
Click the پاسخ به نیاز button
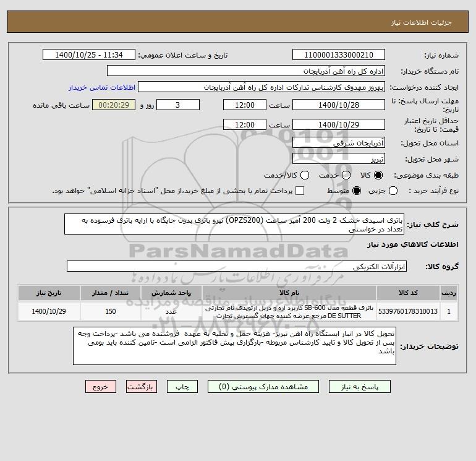coord(359,387)
